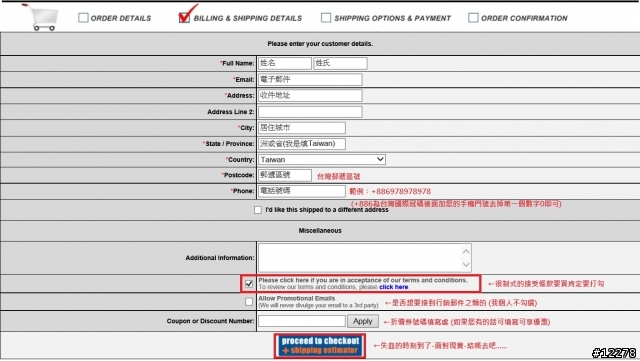Focus the Email input field
The height and width of the screenshot is (361, 640).
pos(310,79)
